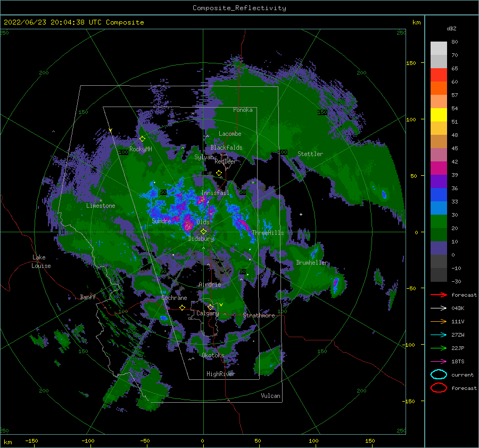Select the Lake Louise label

(x=41, y=262)
